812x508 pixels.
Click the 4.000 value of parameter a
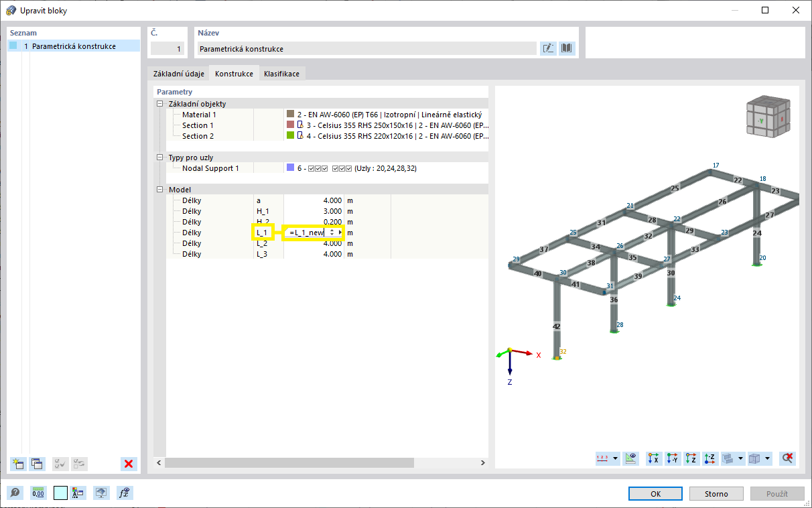333,200
